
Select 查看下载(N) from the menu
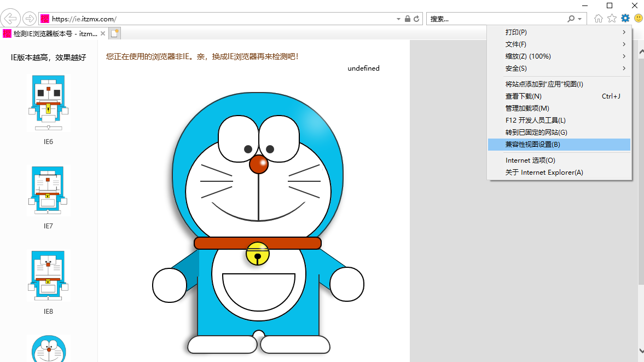tap(559, 96)
